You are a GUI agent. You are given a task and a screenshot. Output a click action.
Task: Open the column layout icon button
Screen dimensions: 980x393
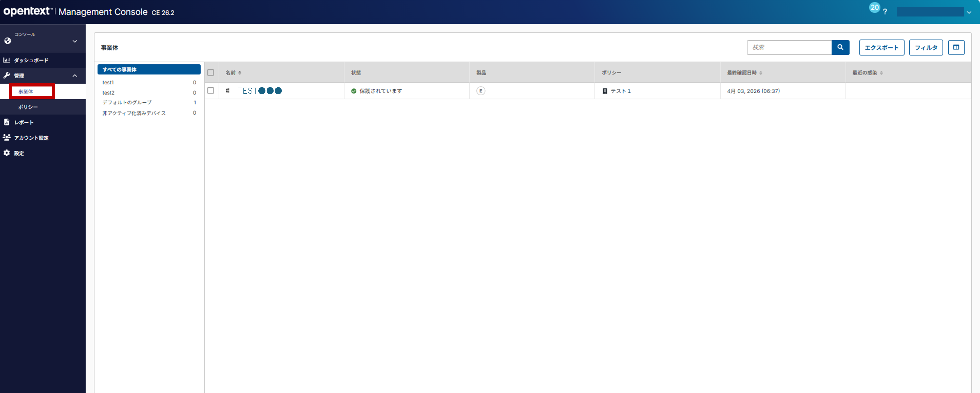[956, 47]
